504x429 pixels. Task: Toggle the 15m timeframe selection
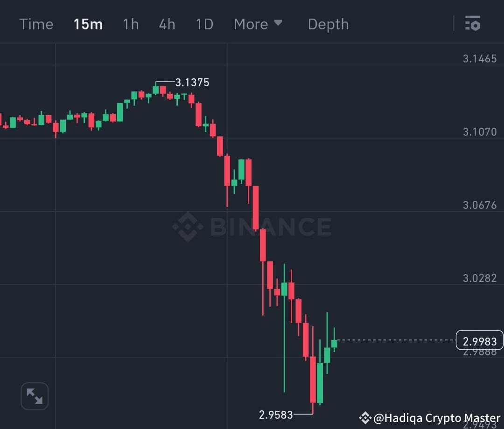[x=88, y=24]
